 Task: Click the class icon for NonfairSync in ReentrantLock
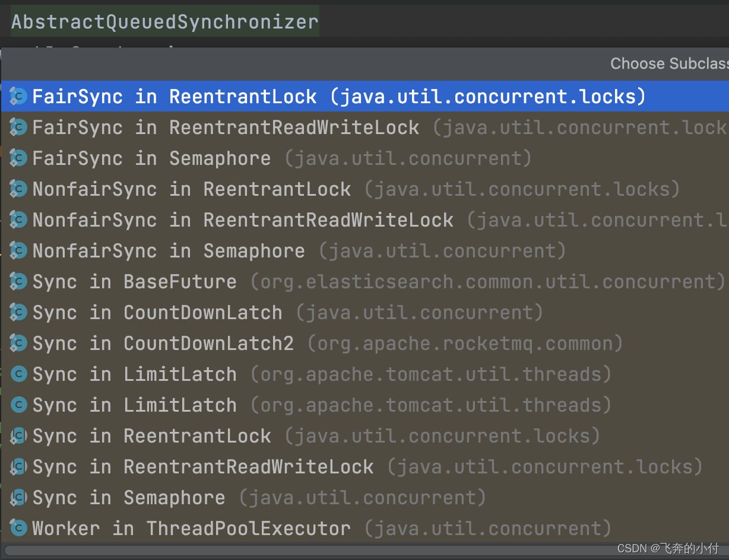[x=17, y=189]
